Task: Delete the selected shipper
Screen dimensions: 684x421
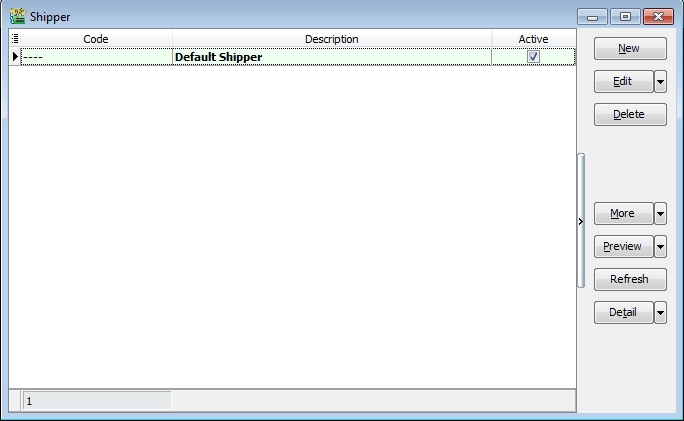Action: (x=630, y=114)
